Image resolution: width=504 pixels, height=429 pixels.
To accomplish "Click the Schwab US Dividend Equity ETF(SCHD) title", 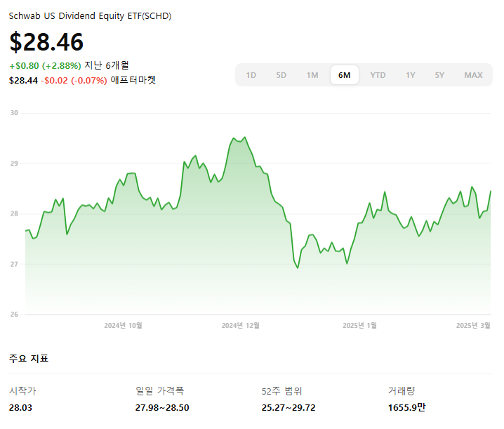I will tap(90, 15).
